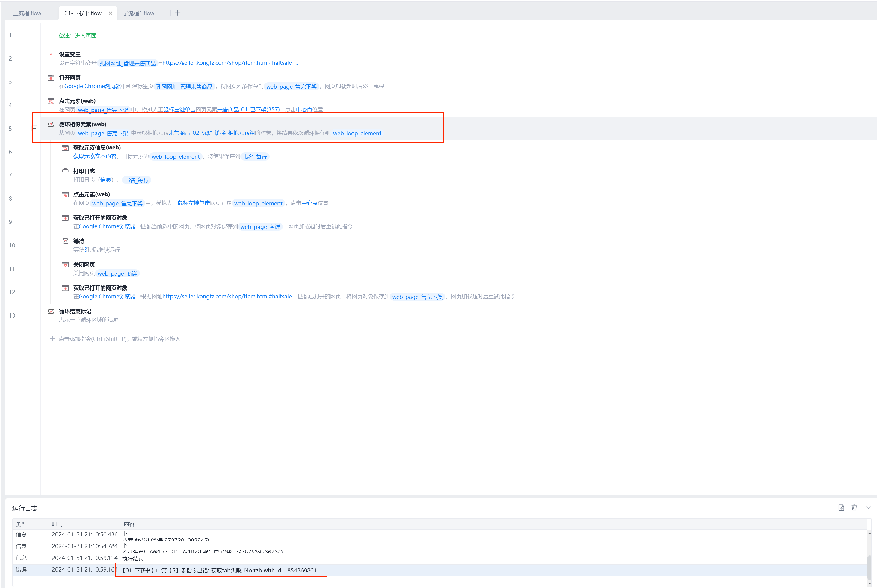Screen dimensions: 877x588
Task: Click the Print Log (打印日志) printer icon
Action: click(65, 171)
